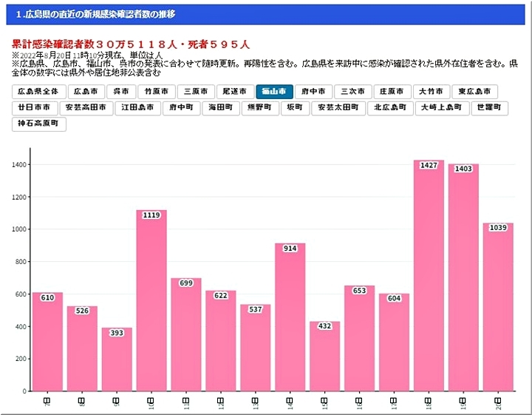Screen dimensions: 532x415
Task: Click the highlighted 福山市 button
Action: click(274, 92)
